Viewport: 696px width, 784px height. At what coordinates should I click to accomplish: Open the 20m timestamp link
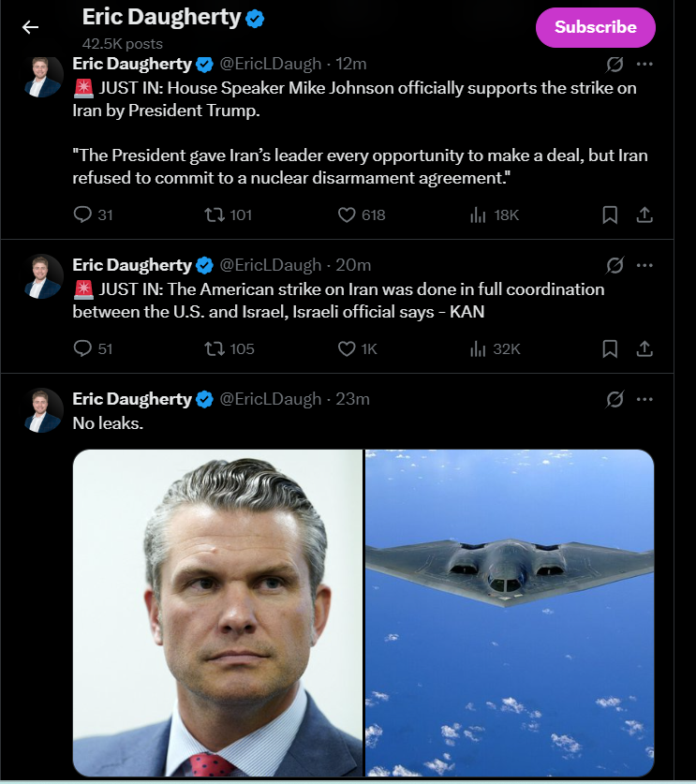tap(353, 265)
